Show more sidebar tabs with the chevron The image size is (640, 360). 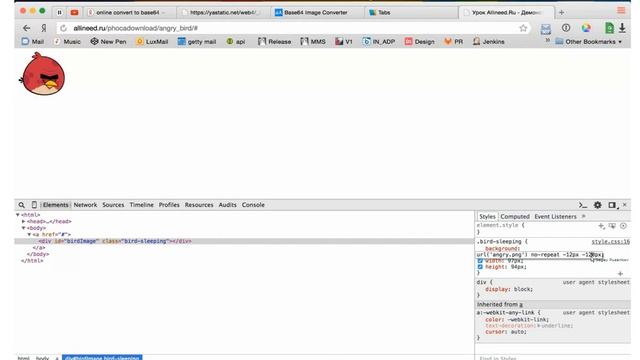click(584, 216)
